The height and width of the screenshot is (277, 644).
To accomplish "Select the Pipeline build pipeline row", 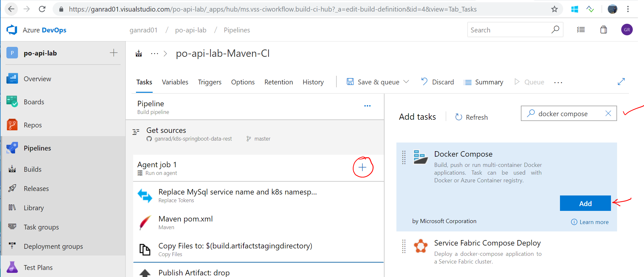I will pos(255,107).
